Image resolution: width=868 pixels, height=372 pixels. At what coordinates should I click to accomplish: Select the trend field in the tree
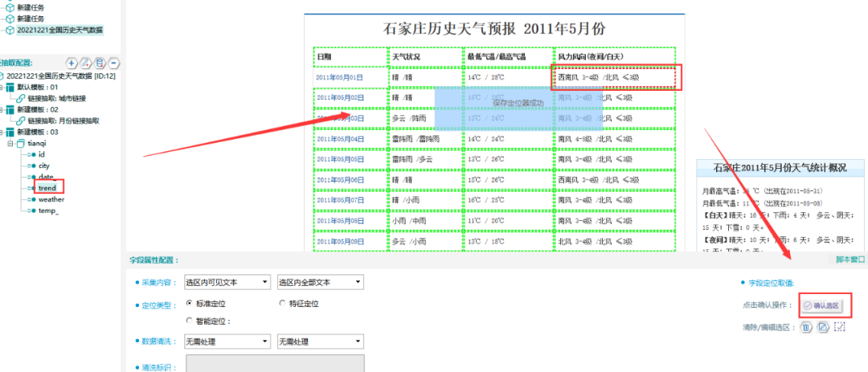click(x=47, y=188)
